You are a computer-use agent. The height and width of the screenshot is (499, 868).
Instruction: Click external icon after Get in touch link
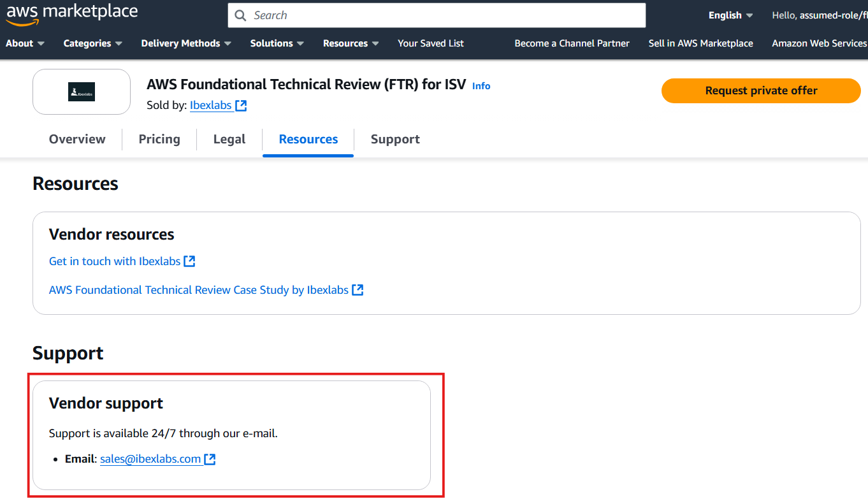click(189, 261)
